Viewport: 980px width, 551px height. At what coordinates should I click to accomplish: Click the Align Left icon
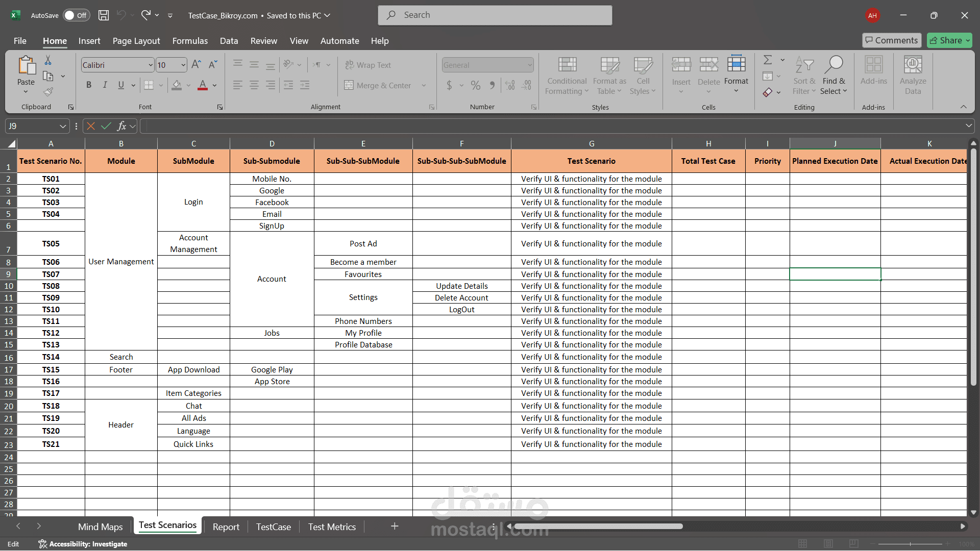(238, 85)
